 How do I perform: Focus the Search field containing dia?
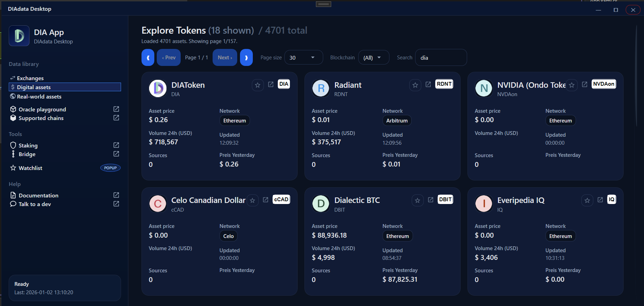[441, 58]
